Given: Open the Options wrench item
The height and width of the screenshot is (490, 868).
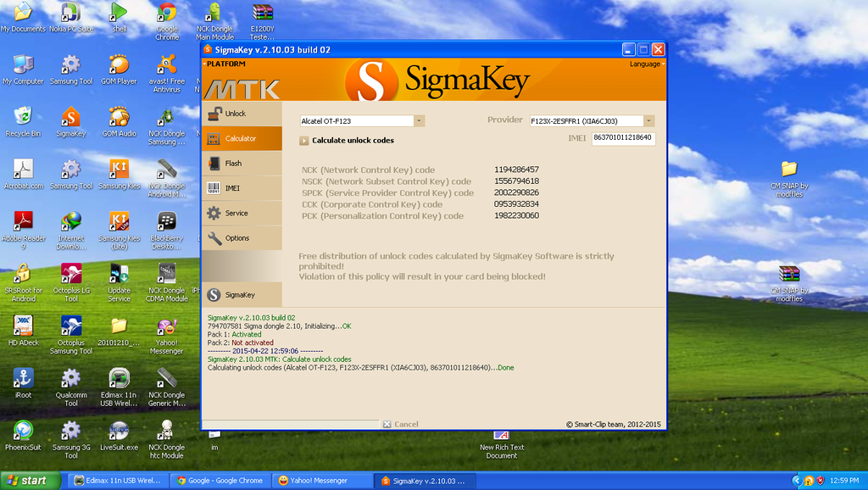Looking at the screenshot, I should coord(236,238).
